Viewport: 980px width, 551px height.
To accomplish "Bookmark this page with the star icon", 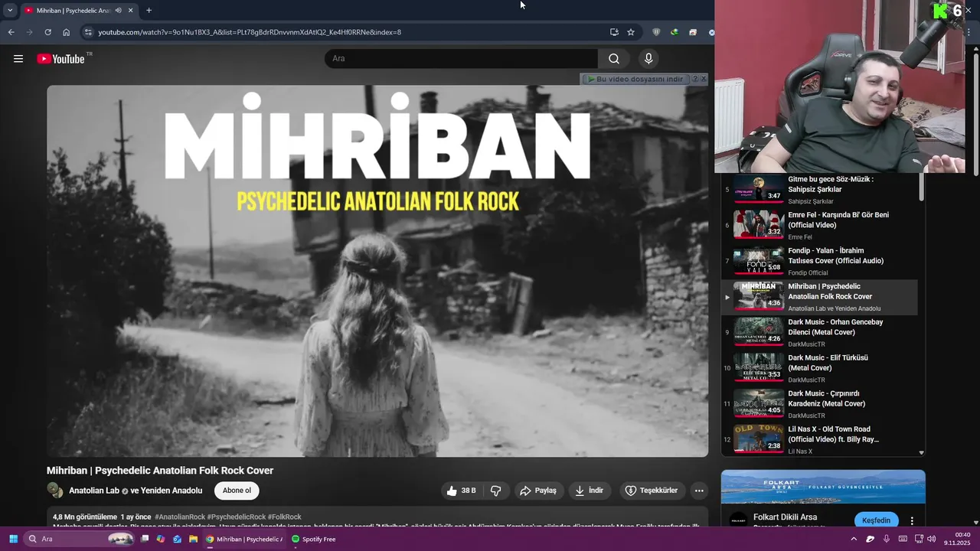I will pyautogui.click(x=631, y=32).
